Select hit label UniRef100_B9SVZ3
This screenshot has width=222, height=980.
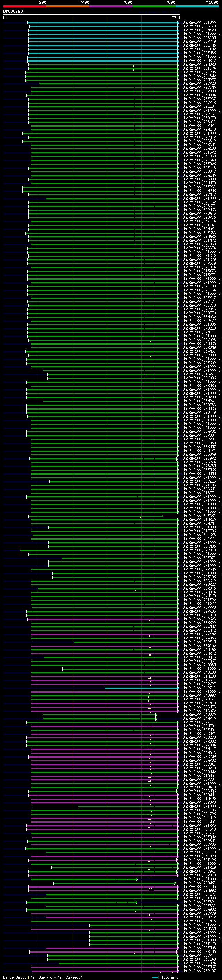199,84
